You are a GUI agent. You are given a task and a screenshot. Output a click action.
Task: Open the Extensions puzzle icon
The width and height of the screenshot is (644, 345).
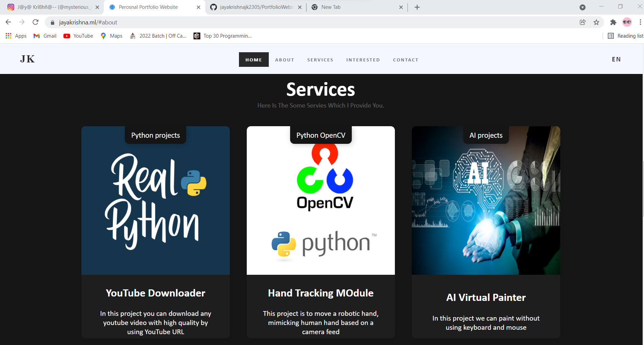point(613,22)
